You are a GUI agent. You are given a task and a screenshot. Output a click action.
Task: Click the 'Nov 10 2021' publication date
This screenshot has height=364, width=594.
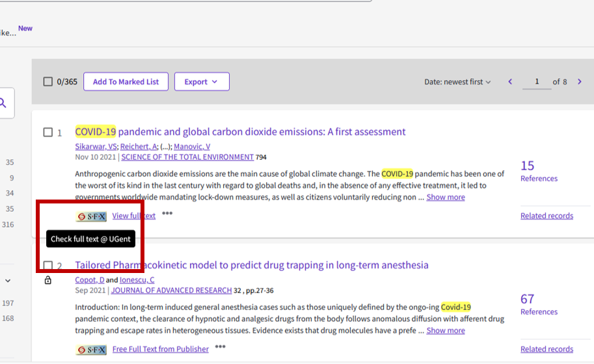point(96,157)
